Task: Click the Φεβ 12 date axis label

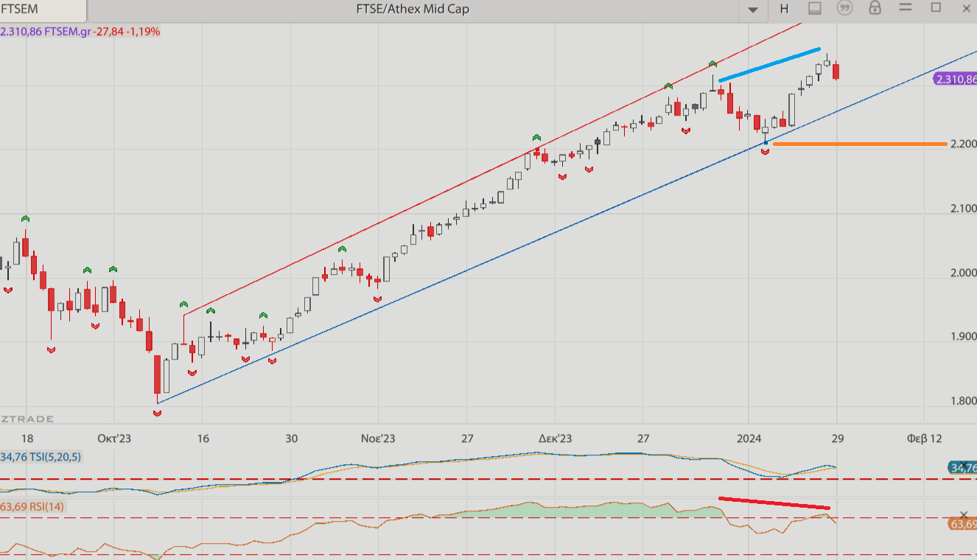Action: (924, 438)
